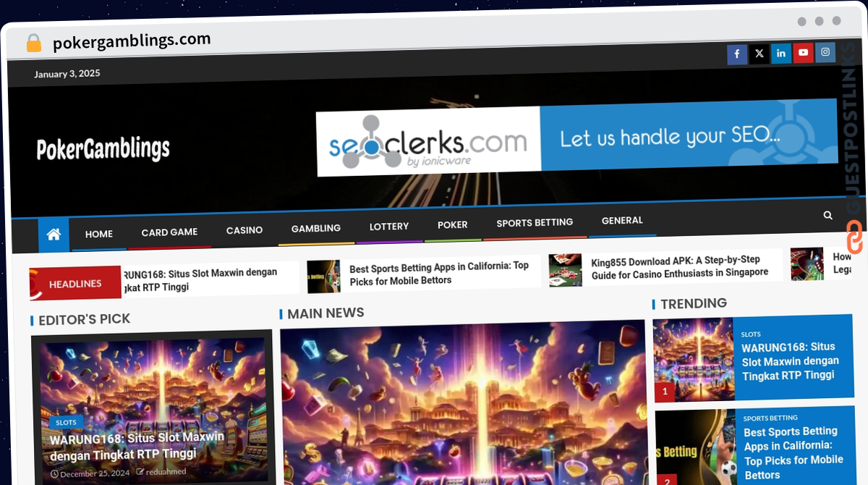
Task: Open author reduahmed profile link
Action: pyautogui.click(x=164, y=473)
